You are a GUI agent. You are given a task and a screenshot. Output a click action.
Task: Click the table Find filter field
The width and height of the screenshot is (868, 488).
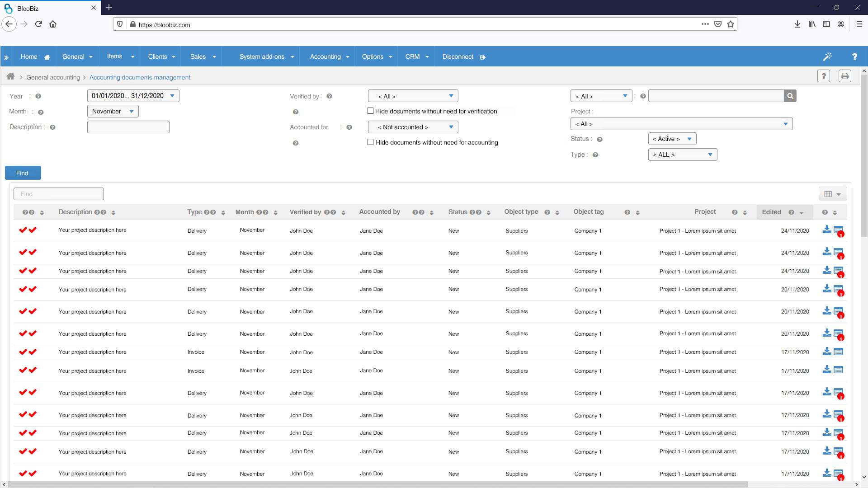pos(59,194)
